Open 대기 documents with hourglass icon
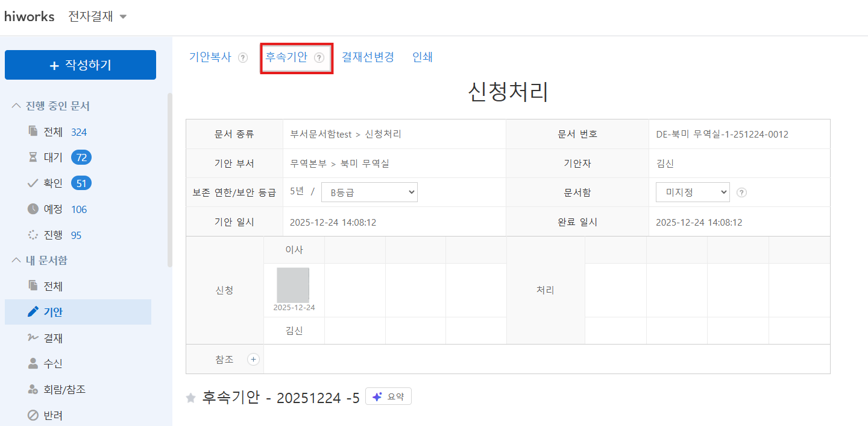Viewport: 868px width, 426px height. [x=53, y=157]
